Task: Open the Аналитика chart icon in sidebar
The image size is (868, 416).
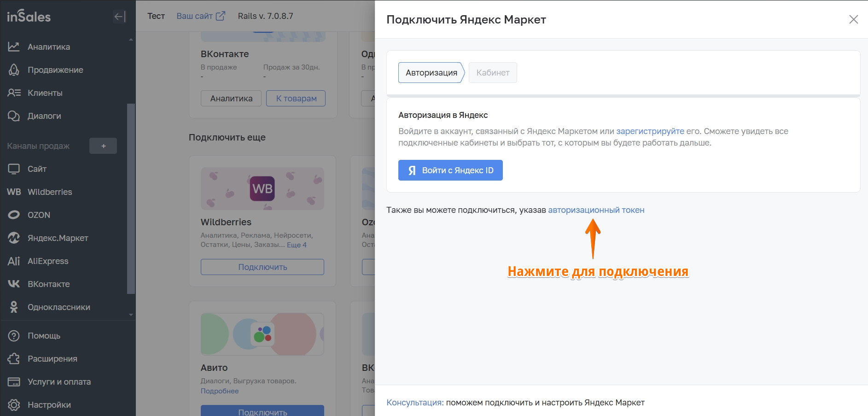Action: pyautogui.click(x=14, y=47)
